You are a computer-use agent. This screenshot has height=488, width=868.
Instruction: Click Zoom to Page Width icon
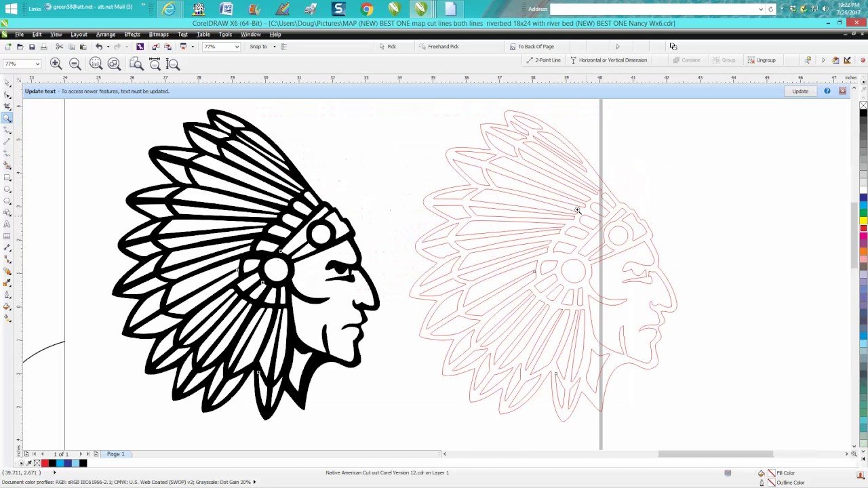[155, 64]
